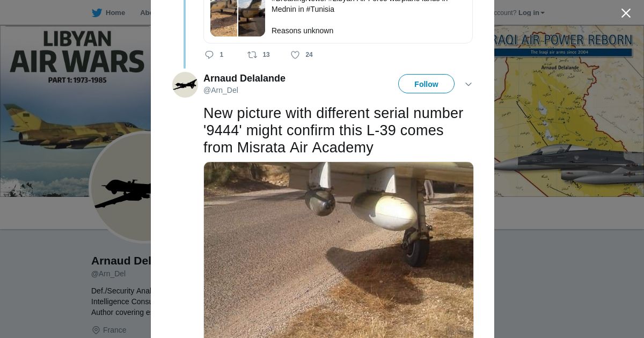Like the tweet with heart icon
The image size is (644, 338).
(295, 55)
